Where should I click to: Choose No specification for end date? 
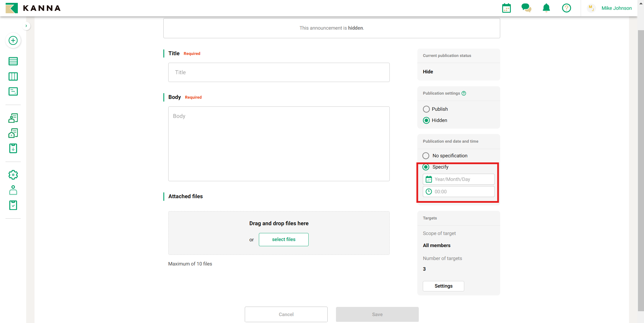point(426,156)
